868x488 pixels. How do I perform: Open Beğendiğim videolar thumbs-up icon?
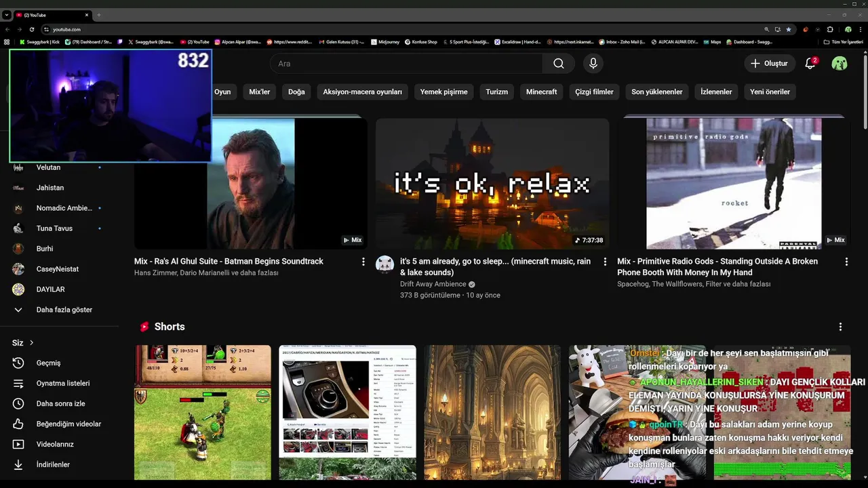tap(18, 424)
